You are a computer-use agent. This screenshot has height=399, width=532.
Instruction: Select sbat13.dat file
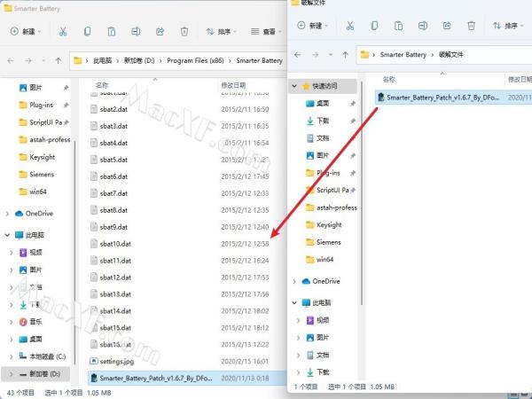[x=115, y=294]
